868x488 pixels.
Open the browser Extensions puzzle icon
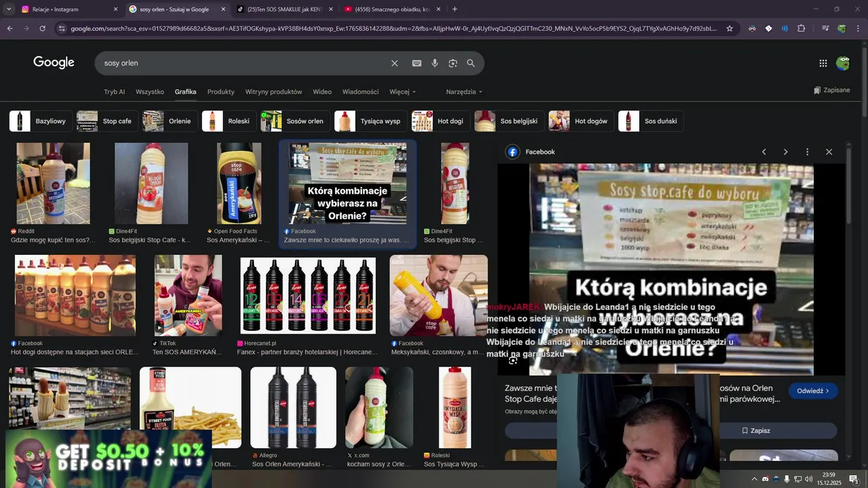tap(801, 28)
